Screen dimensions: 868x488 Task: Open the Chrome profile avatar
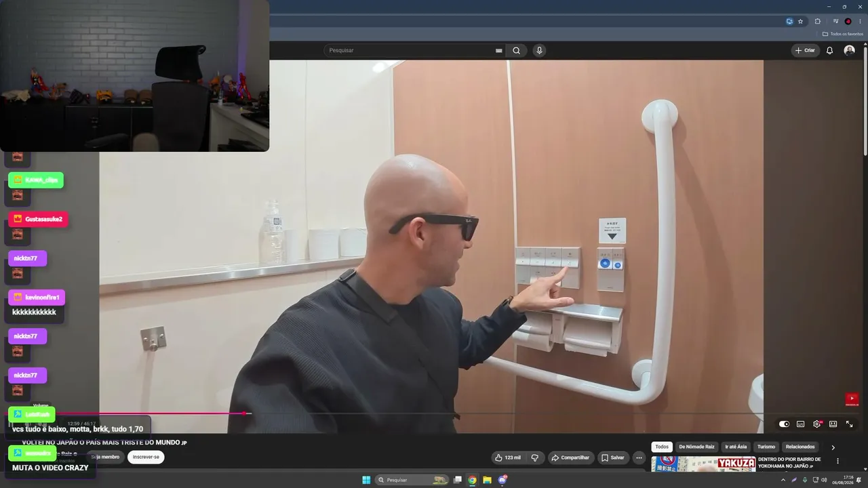[848, 21]
